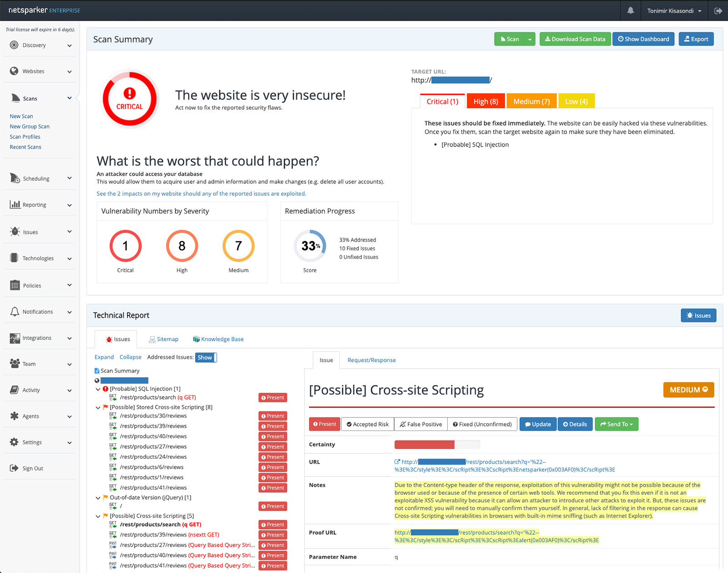This screenshot has width=728, height=573.
Task: Click the Team people icon in sidebar
Action: point(15,364)
